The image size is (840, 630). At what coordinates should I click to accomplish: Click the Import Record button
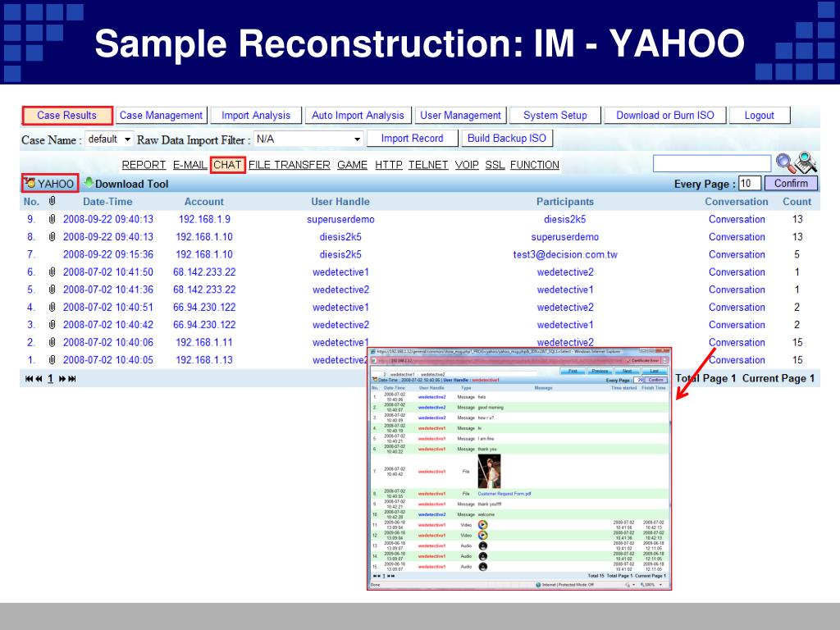[412, 138]
